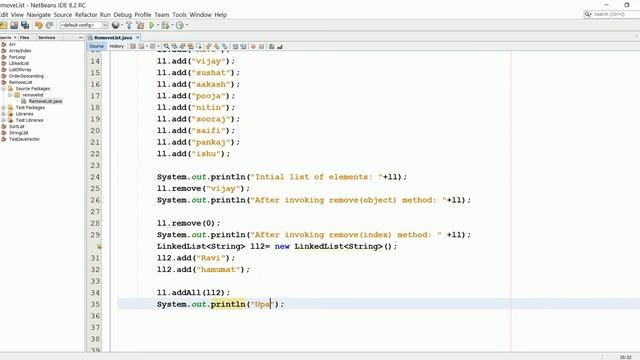Click the Find Previous Occurrence icon
Screen dimensions: 640x360
(x=174, y=47)
